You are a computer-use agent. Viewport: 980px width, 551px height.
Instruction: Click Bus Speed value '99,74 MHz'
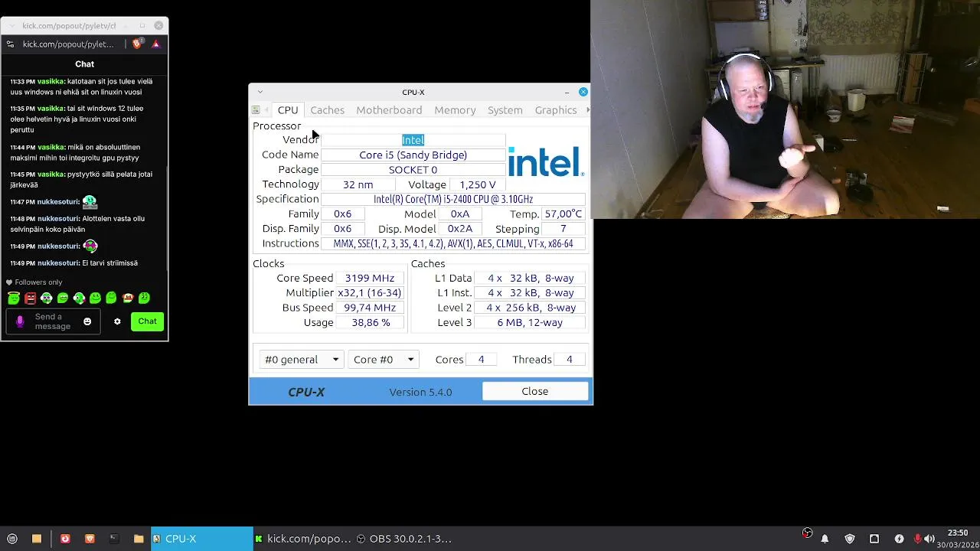[369, 308]
